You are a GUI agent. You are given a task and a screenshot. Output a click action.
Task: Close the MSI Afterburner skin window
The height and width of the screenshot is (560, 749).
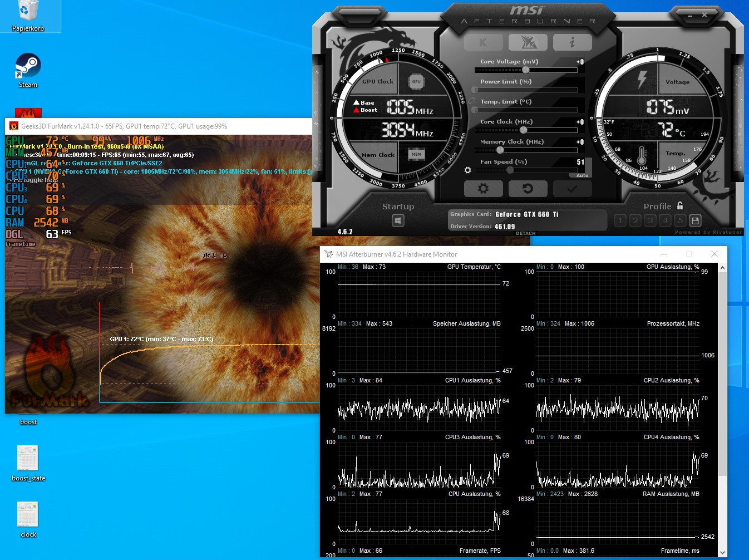[704, 16]
